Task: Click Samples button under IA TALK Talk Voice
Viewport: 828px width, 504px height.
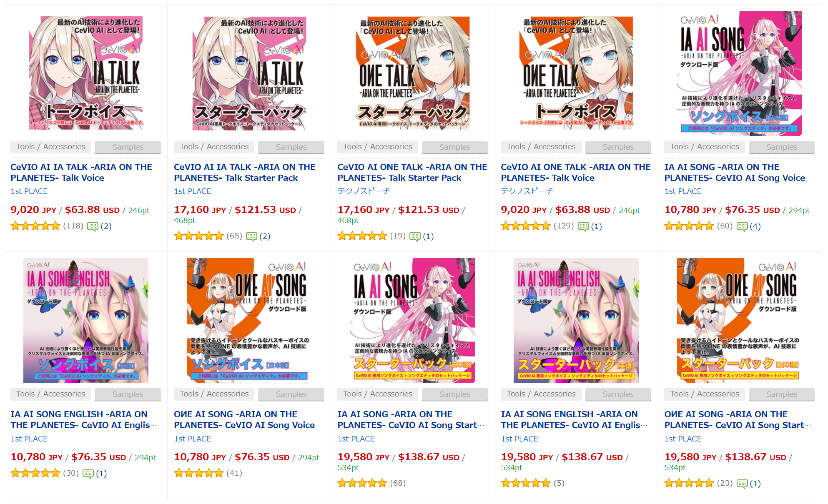Action: click(128, 147)
